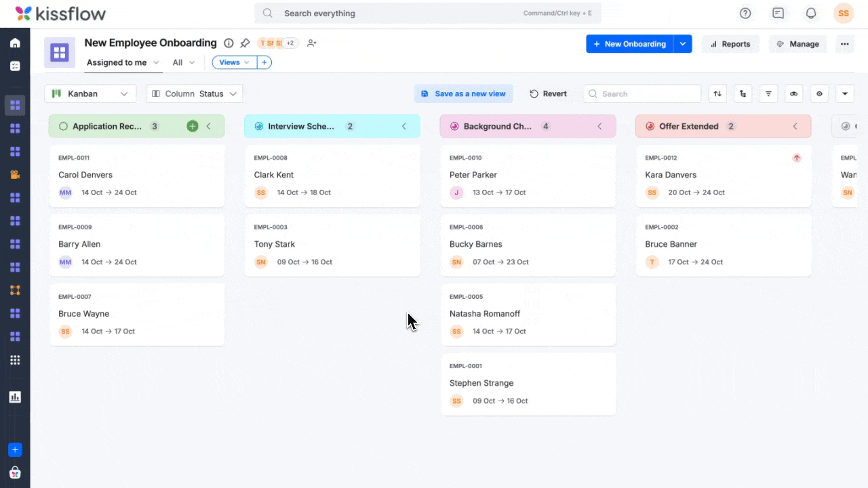Click the Revert button
The height and width of the screenshot is (488, 868).
pos(548,94)
